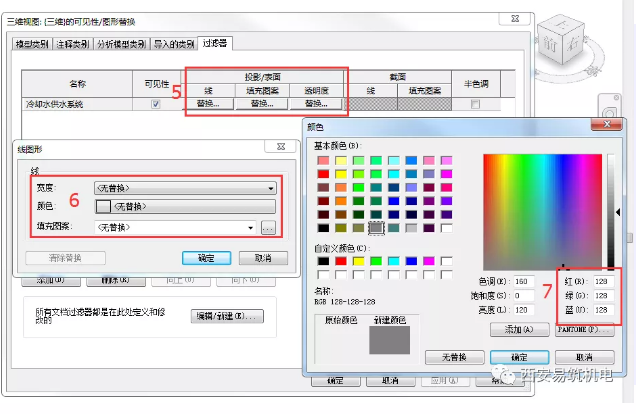Click the 亮度 value field
Image resolution: width=636 pixels, height=414 pixels.
(523, 310)
